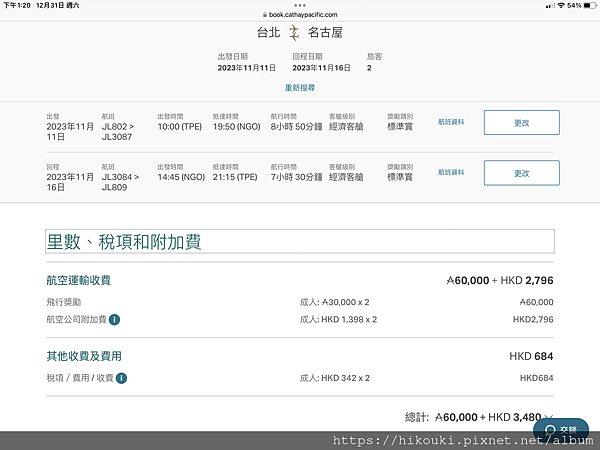This screenshot has height=450, width=600.
Task: Select the departure date 2023年11月11日 value
Action: [247, 68]
